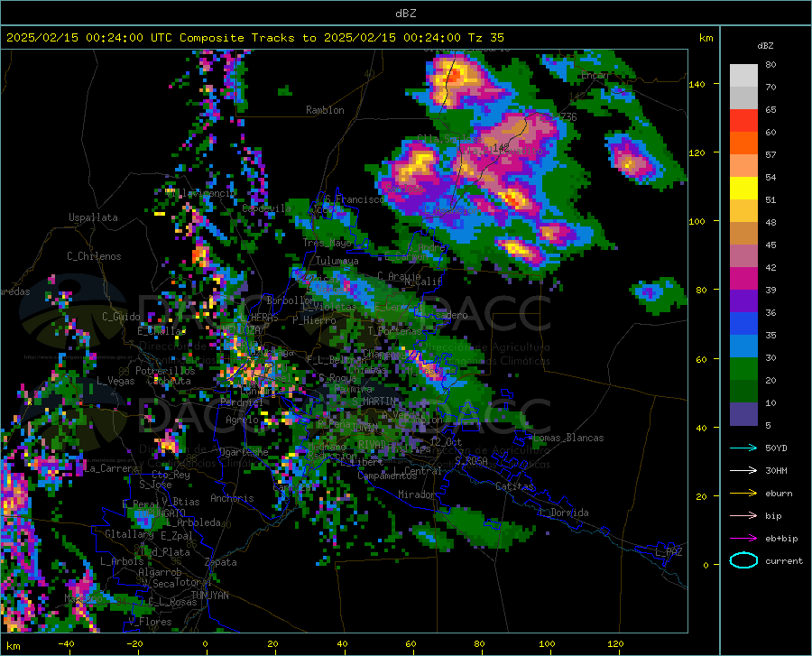This screenshot has width=812, height=656.
Task: Click the Zapata label
Action: (x=221, y=562)
